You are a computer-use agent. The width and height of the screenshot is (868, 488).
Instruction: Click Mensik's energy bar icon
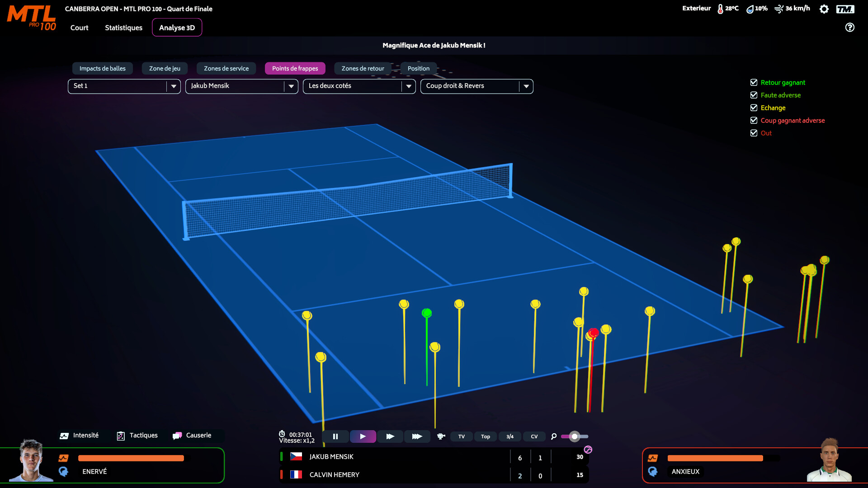(63, 458)
